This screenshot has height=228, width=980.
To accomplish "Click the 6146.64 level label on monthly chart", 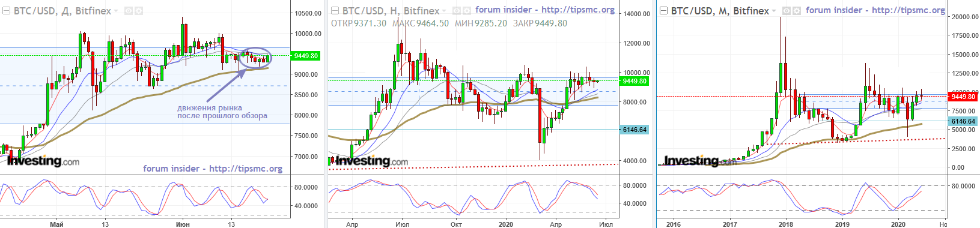I will click(x=963, y=121).
